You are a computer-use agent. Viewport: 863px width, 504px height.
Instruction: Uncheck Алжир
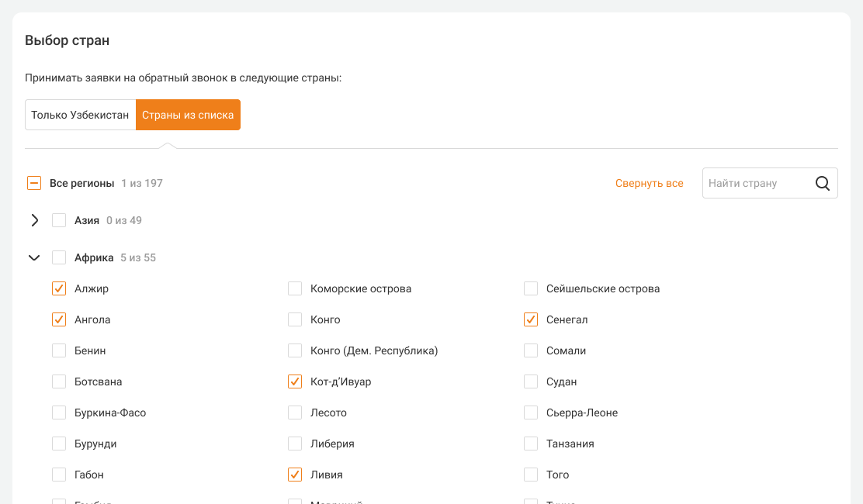(59, 288)
